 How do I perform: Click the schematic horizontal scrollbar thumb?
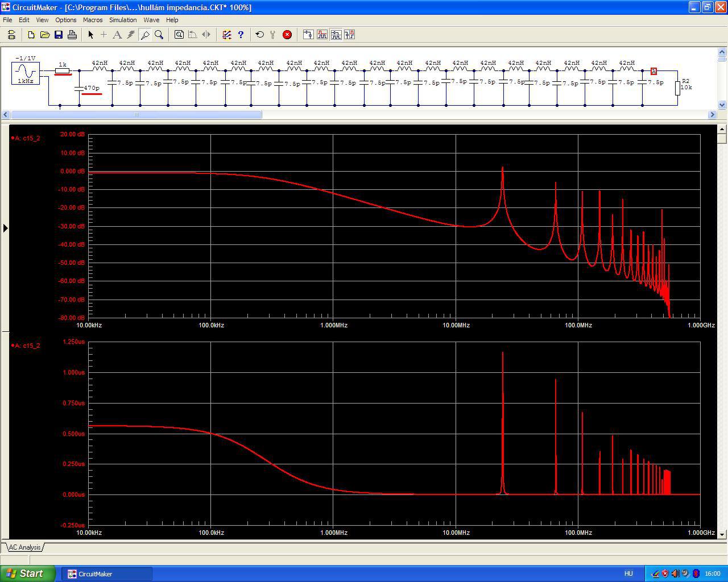tap(136, 115)
